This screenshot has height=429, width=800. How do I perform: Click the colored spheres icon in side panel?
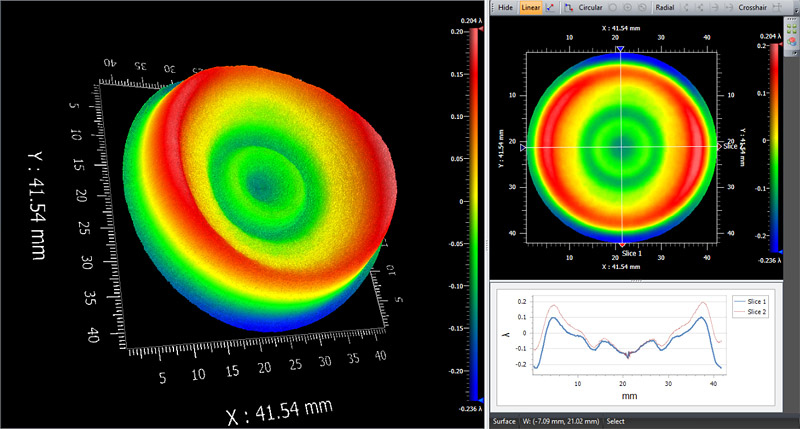(x=792, y=39)
